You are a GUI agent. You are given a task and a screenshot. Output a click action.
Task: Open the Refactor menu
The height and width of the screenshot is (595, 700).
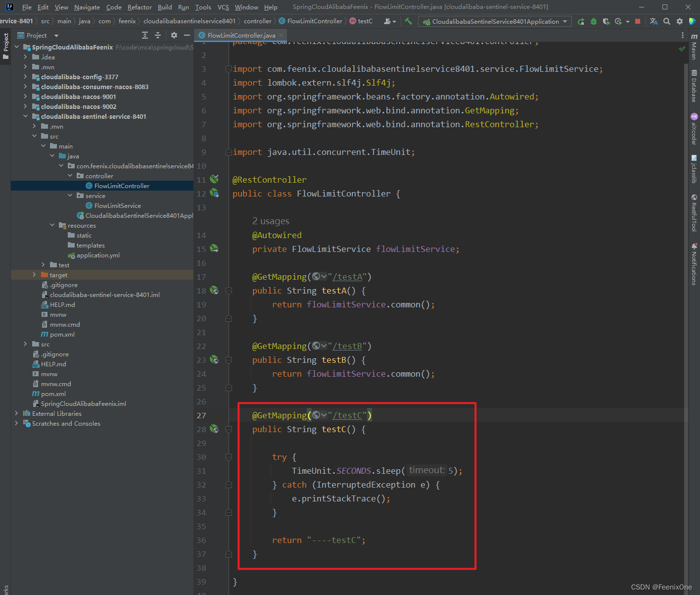pyautogui.click(x=140, y=7)
